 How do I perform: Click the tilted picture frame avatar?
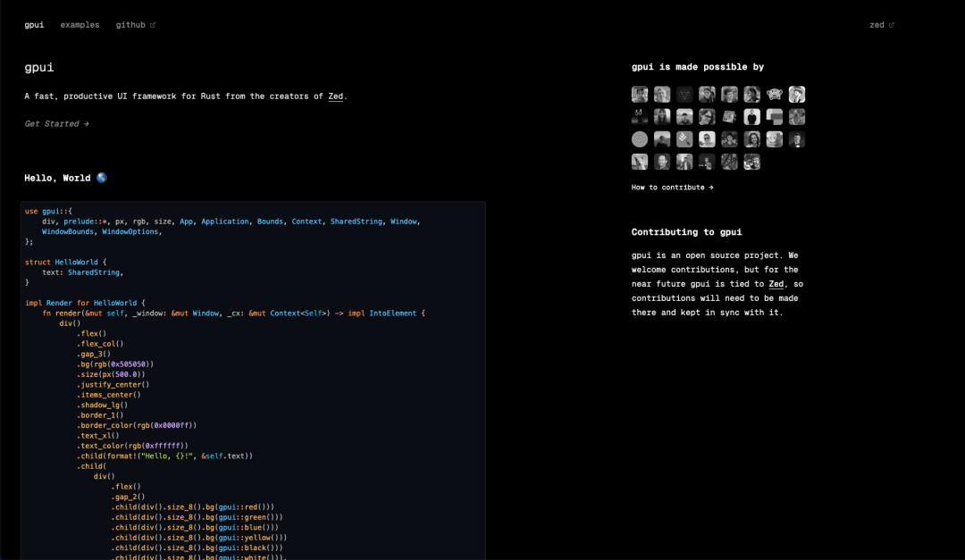[729, 117]
